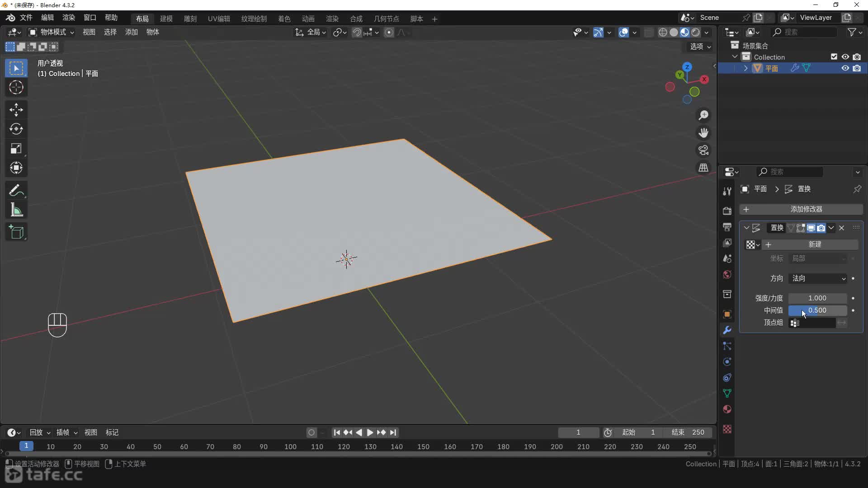Viewport: 868px width, 488px height.
Task: Open World properties tab
Action: click(x=727, y=274)
